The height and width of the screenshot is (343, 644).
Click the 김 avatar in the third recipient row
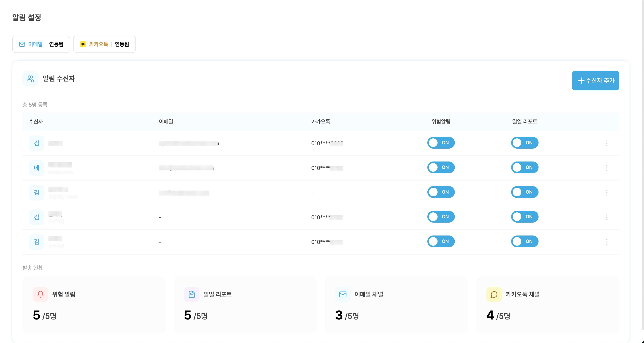click(37, 192)
